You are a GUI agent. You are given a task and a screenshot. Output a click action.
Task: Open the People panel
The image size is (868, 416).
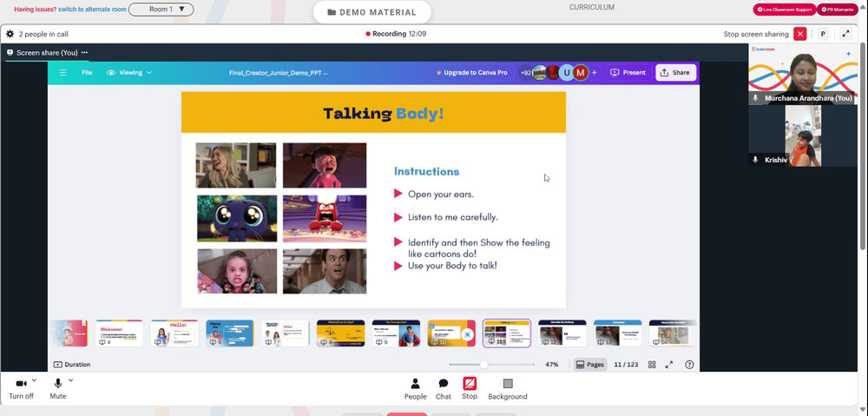(415, 389)
